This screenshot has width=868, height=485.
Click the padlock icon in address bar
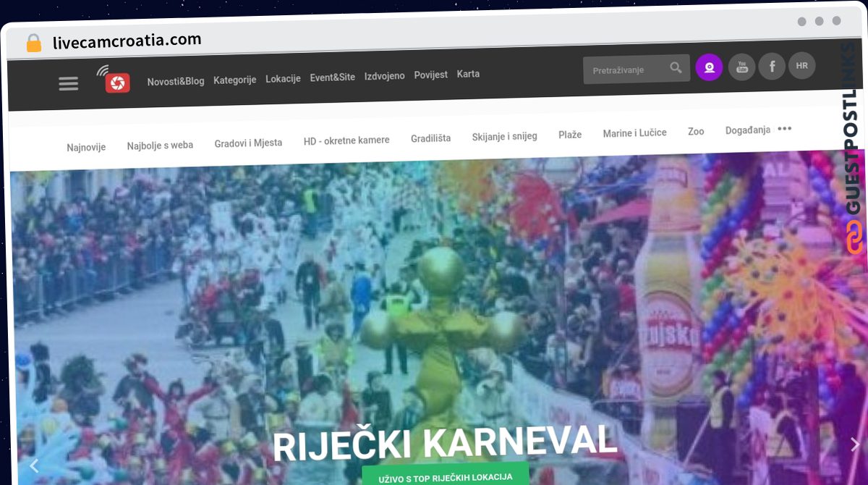coord(33,43)
